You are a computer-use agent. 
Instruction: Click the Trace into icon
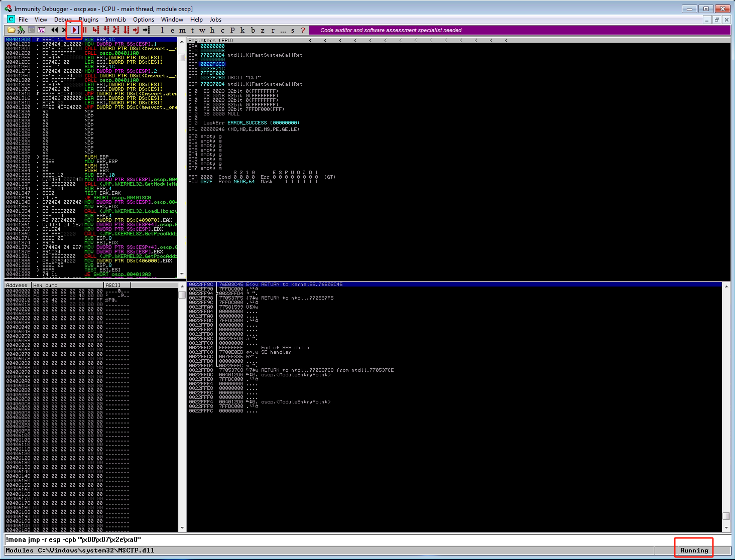(x=116, y=30)
